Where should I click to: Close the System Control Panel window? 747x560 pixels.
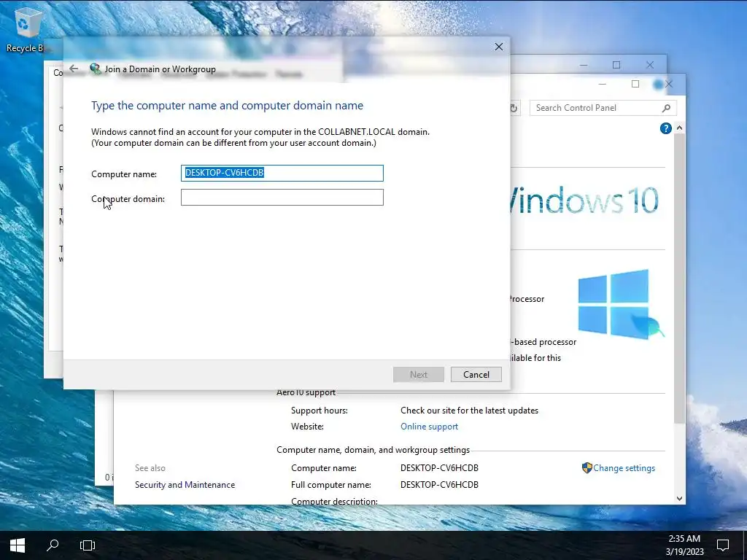pos(669,85)
